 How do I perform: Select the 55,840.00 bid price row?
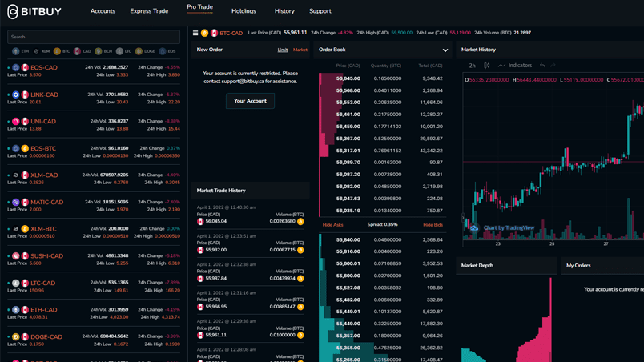tap(382, 239)
